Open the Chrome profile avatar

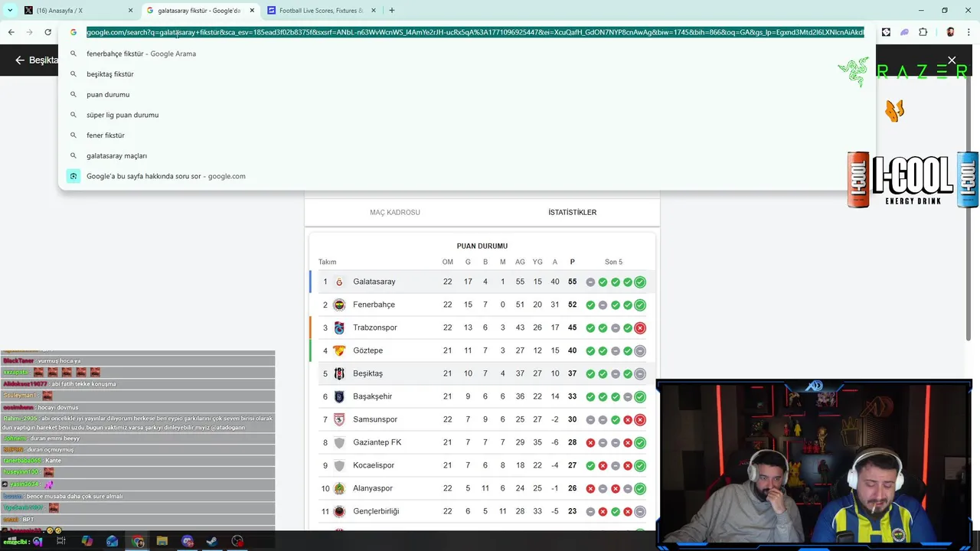pos(950,32)
